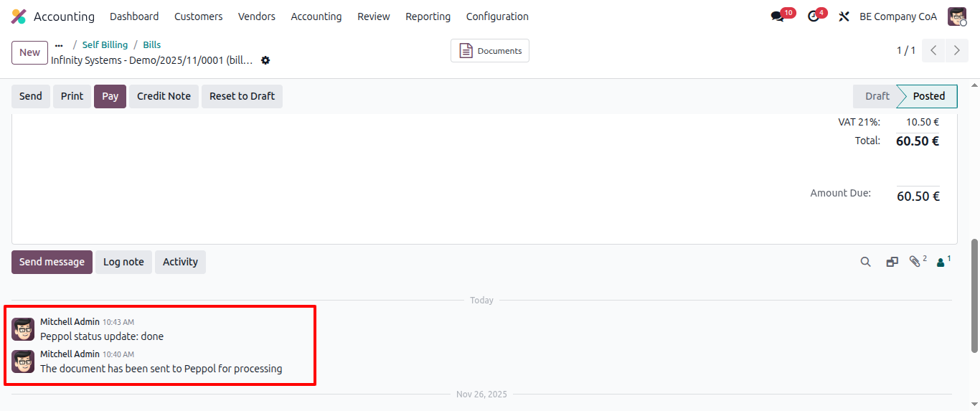Go to next record arrow
Screen dimensions: 980x411
pyautogui.click(x=956, y=50)
